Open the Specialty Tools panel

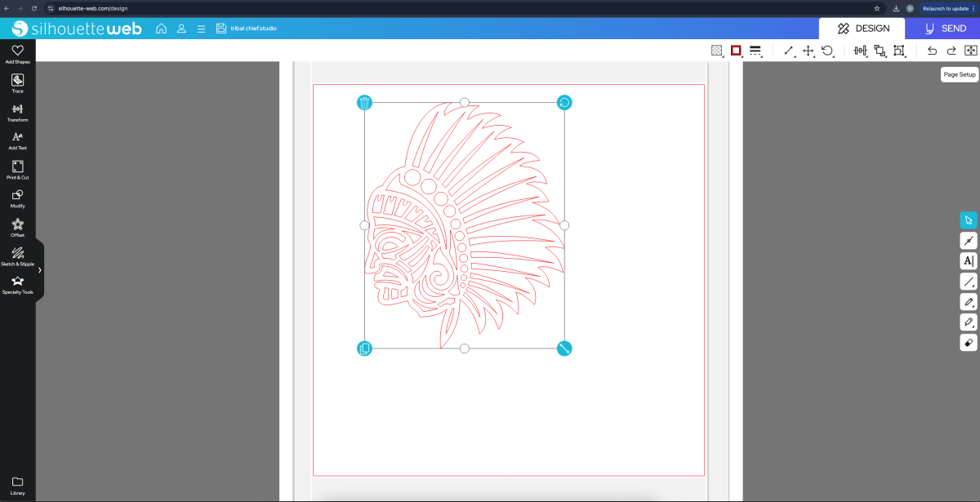point(18,285)
